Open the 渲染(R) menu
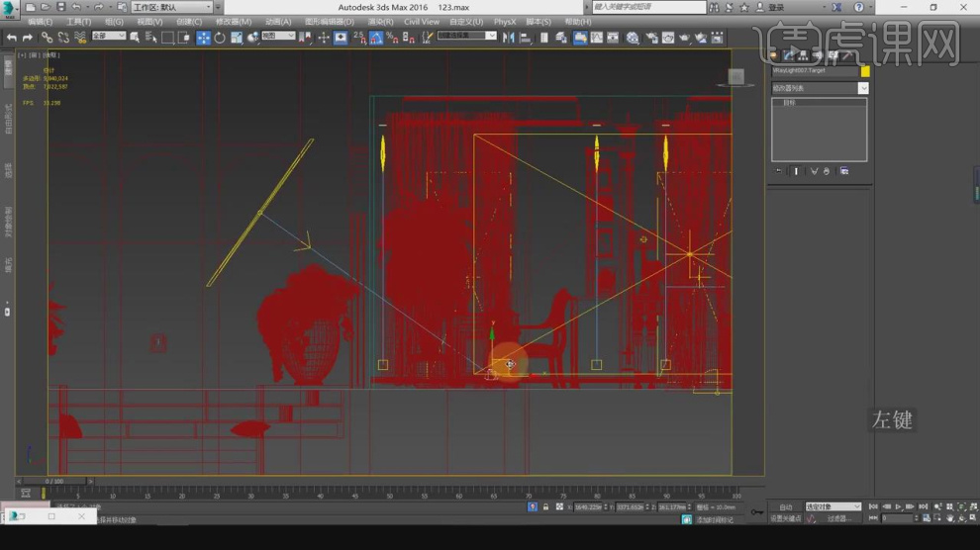The width and height of the screenshot is (980, 550). point(381,22)
